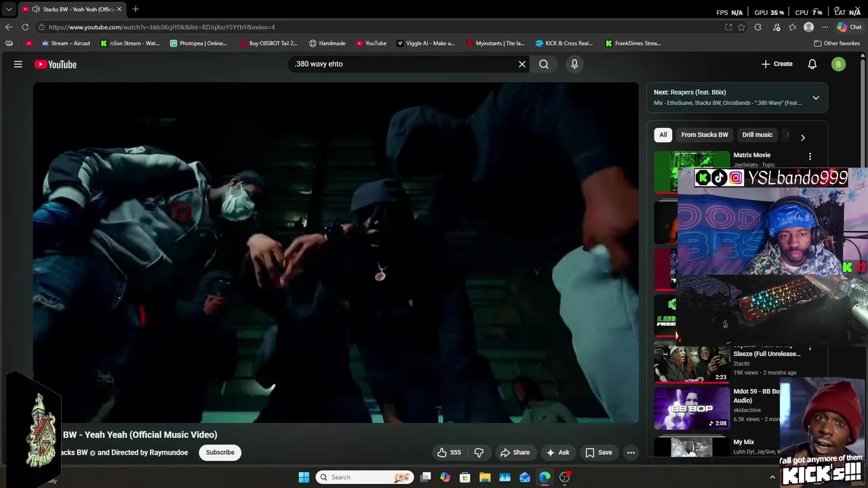Reload the page with the refresh icon
The height and width of the screenshot is (488, 868).
click(x=25, y=27)
